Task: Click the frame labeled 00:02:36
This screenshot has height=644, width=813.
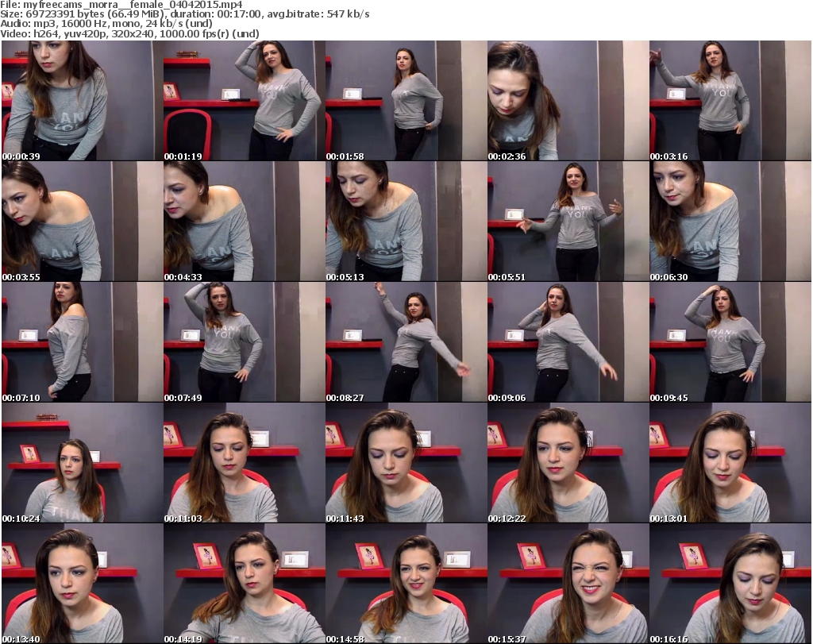Action: [567, 101]
